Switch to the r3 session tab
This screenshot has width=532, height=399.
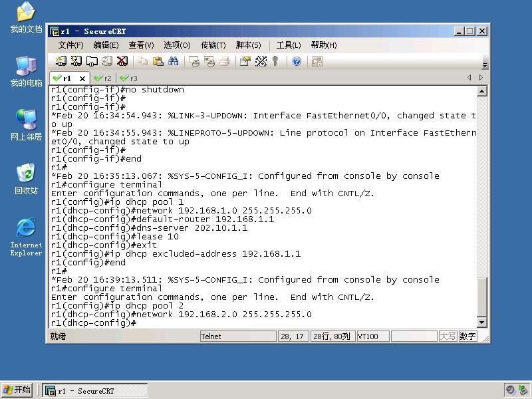[x=129, y=78]
